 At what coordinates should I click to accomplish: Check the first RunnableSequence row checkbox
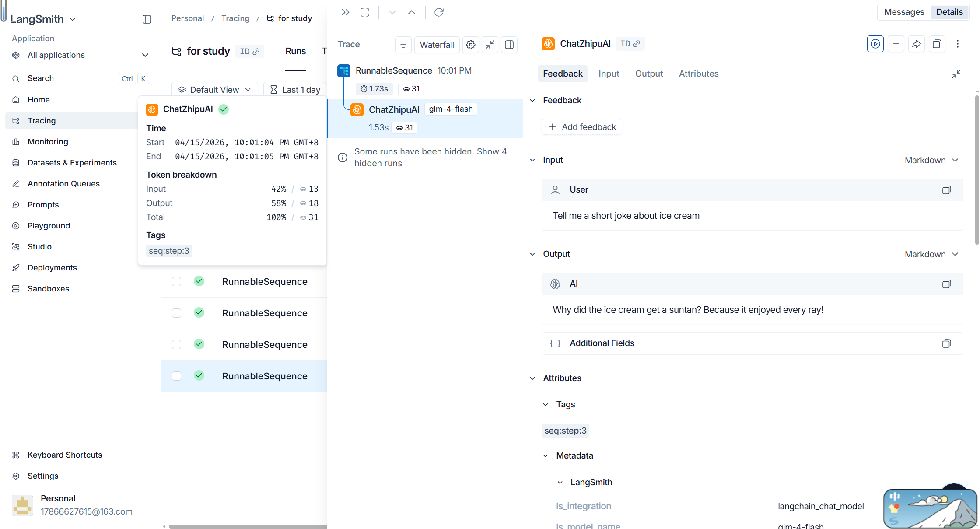tap(177, 281)
